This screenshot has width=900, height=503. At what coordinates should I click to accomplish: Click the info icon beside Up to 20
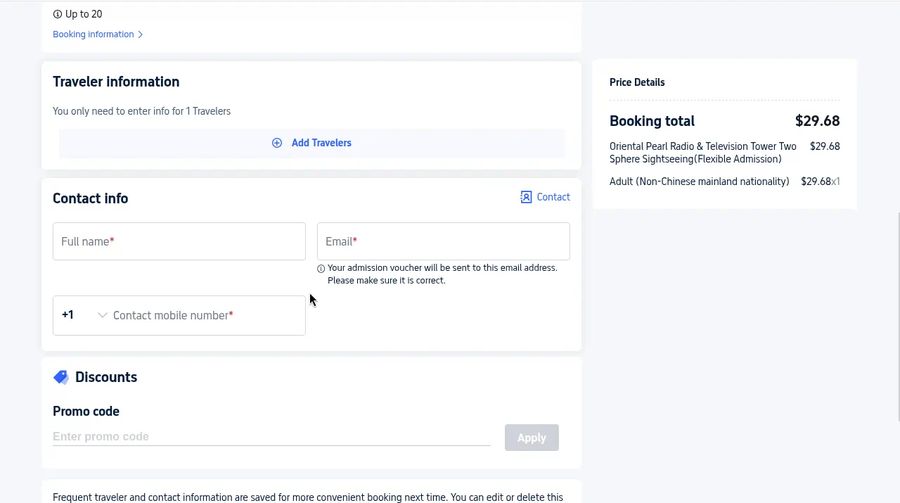point(57,14)
